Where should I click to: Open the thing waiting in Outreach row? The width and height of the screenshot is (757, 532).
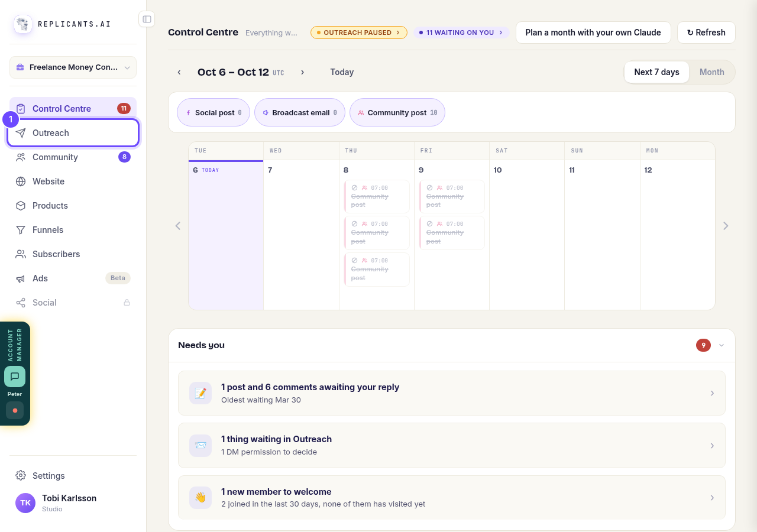click(452, 446)
